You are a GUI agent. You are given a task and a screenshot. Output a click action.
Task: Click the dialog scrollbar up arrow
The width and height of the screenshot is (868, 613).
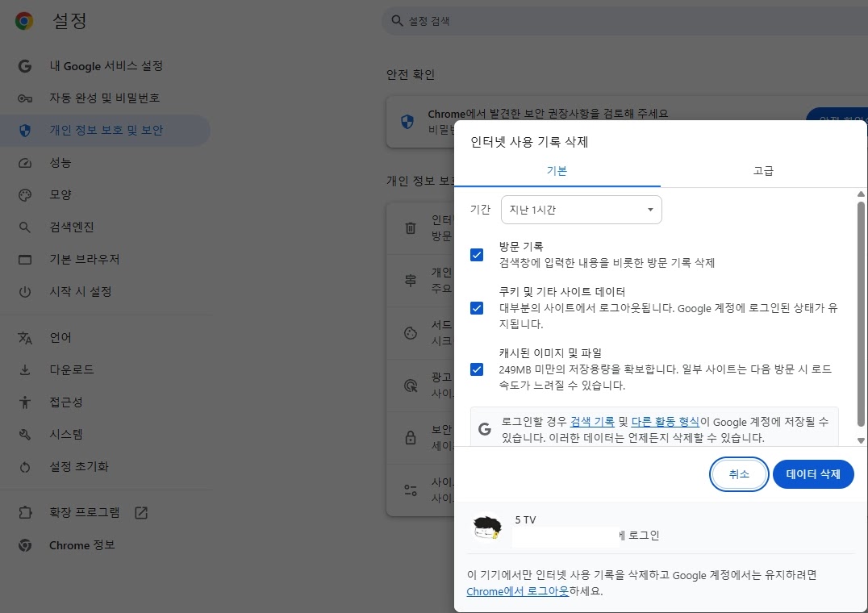(x=861, y=194)
